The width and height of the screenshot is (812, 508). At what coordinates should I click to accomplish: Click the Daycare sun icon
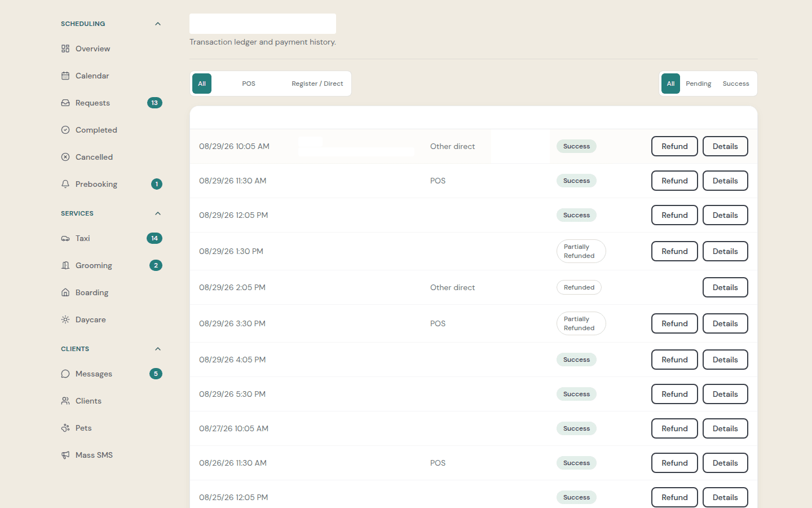[x=65, y=319]
